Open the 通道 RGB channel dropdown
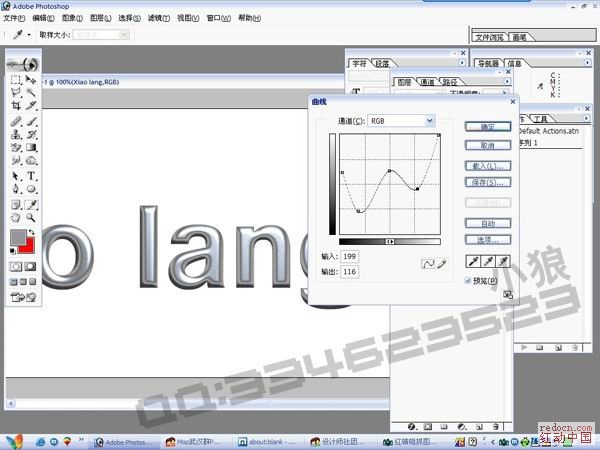The width and height of the screenshot is (600, 450). pos(430,120)
